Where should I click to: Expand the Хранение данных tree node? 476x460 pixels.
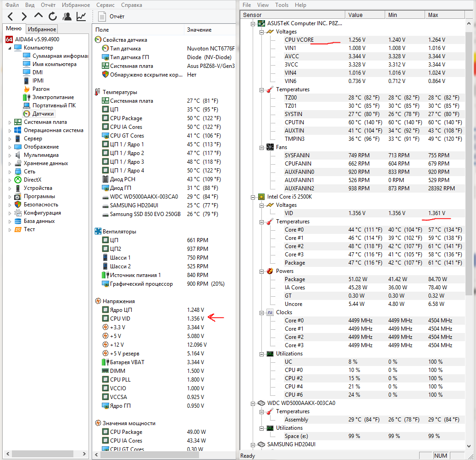[x=10, y=164]
